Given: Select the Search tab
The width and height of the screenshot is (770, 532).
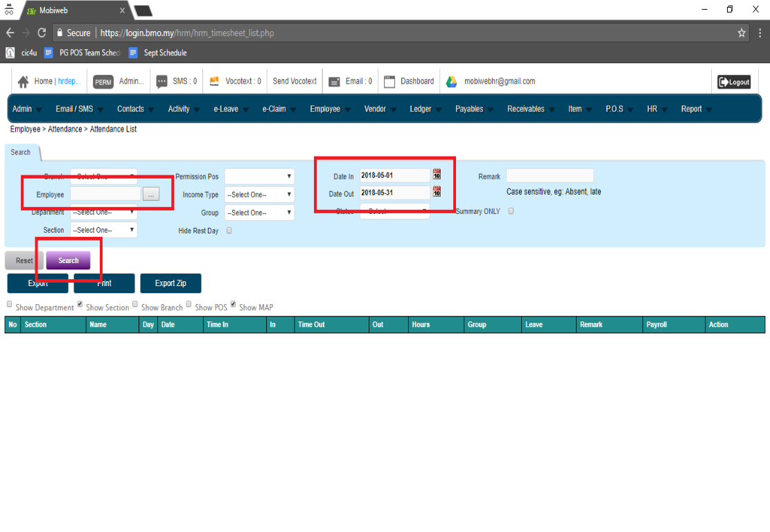Looking at the screenshot, I should click(x=21, y=152).
